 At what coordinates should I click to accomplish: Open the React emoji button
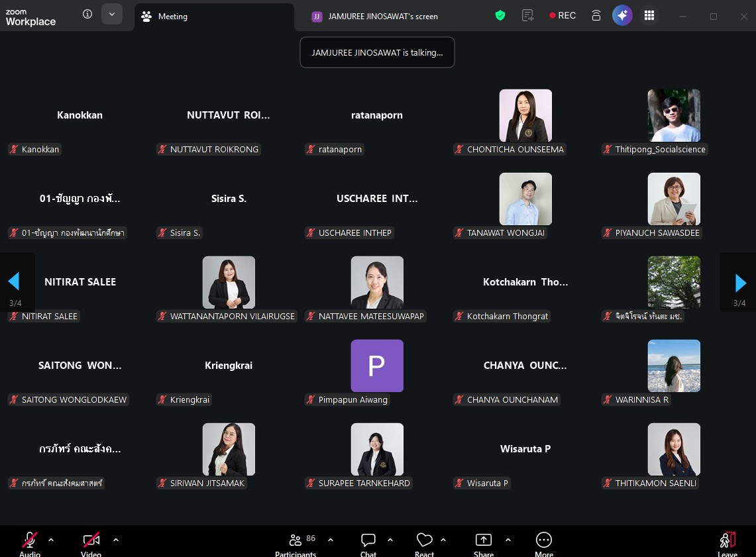pyautogui.click(x=424, y=544)
